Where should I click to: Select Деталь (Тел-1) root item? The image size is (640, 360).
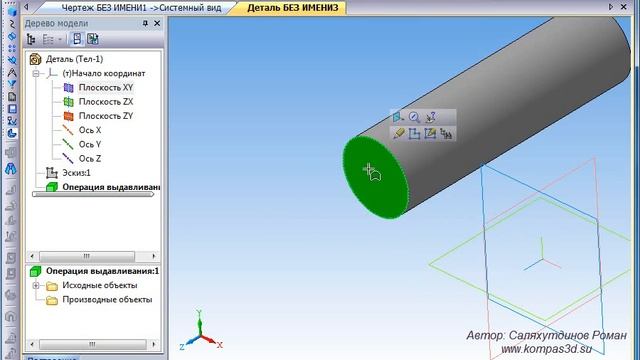(x=74, y=59)
